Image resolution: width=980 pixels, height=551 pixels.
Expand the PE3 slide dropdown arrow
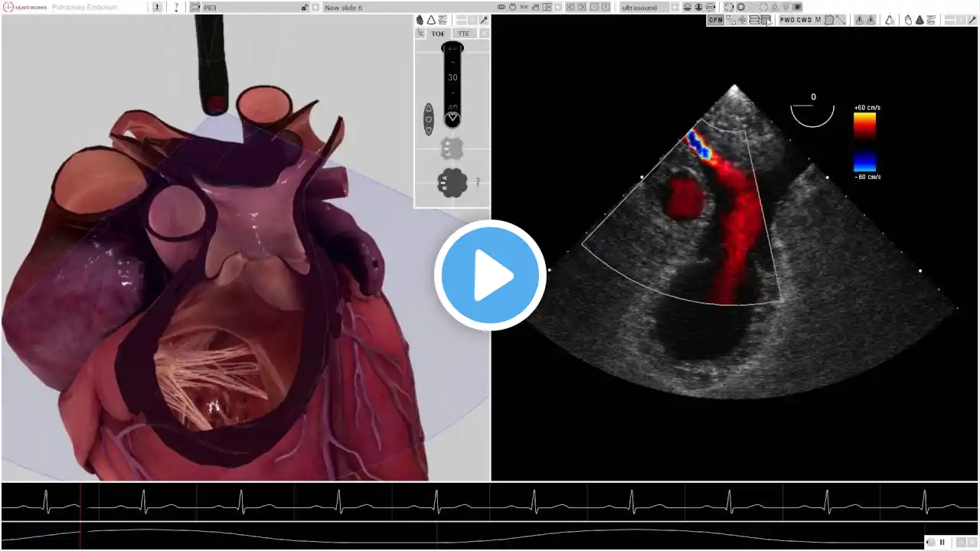pyautogui.click(x=315, y=8)
